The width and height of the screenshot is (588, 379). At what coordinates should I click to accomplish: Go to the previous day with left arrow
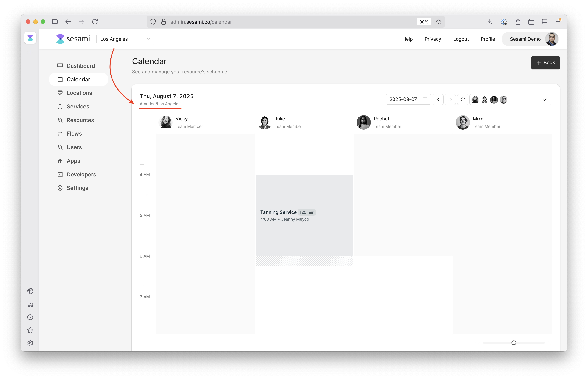[x=438, y=100]
